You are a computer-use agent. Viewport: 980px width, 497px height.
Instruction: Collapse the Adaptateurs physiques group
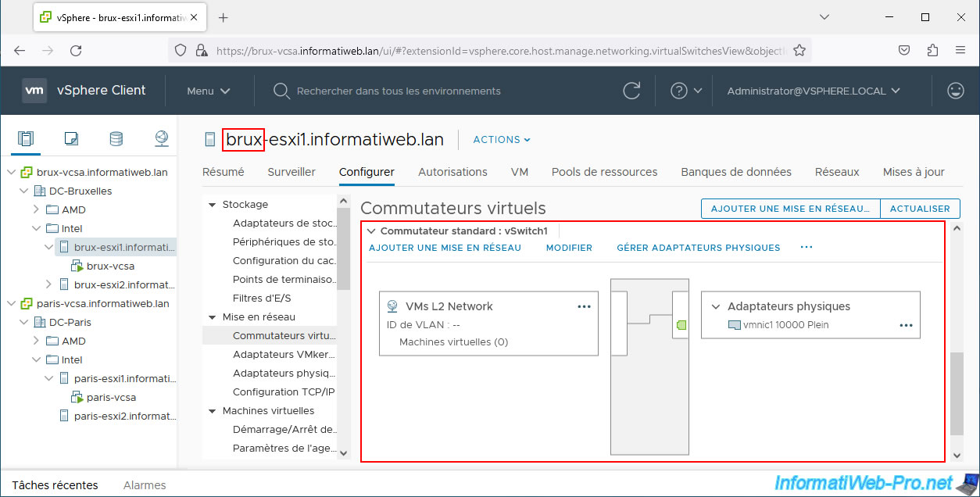(715, 306)
